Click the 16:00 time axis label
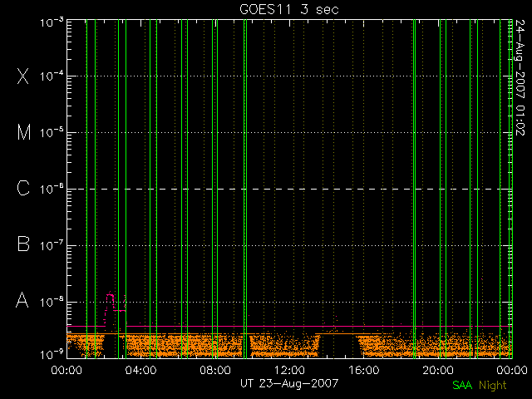The width and height of the screenshot is (532, 399). [364, 370]
